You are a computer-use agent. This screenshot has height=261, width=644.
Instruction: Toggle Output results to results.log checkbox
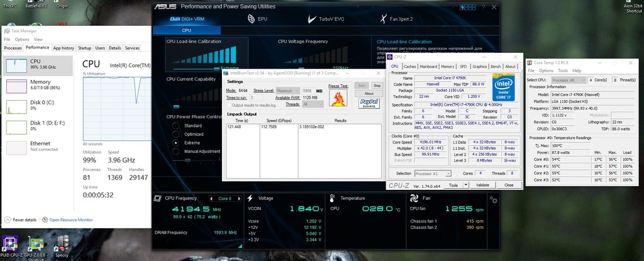(x=229, y=105)
